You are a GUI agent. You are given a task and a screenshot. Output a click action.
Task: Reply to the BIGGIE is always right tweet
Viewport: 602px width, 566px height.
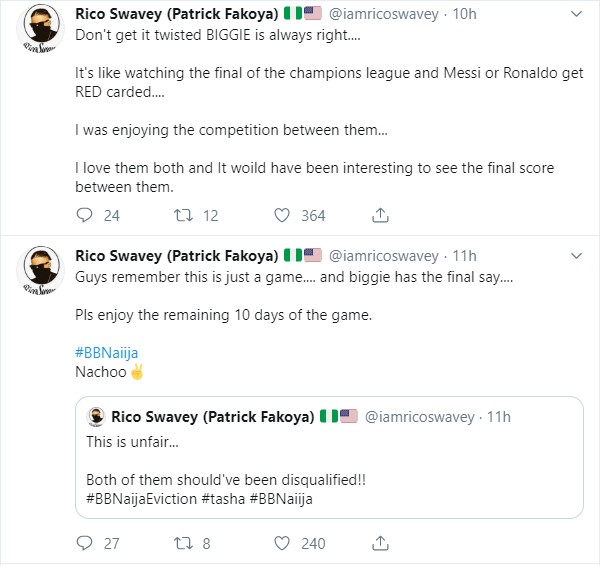[x=84, y=215]
